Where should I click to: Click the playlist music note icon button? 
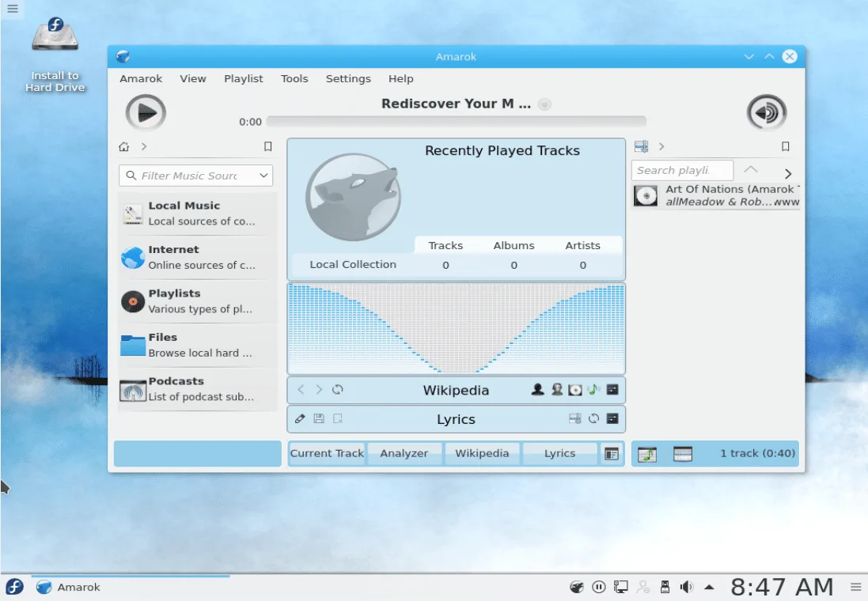[646, 455]
